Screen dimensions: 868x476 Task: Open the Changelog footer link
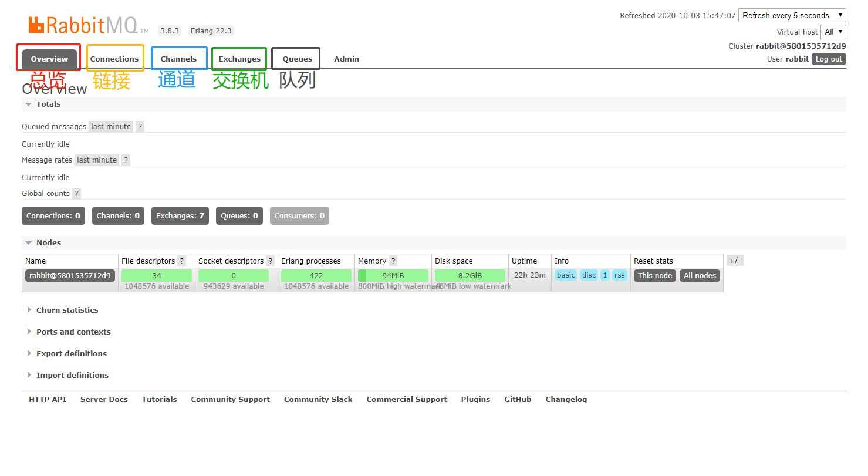[x=566, y=400]
